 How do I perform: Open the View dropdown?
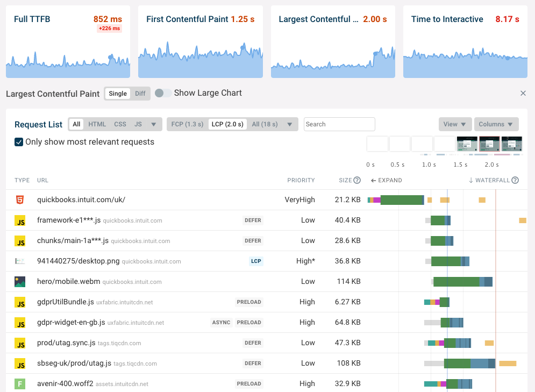pos(455,124)
